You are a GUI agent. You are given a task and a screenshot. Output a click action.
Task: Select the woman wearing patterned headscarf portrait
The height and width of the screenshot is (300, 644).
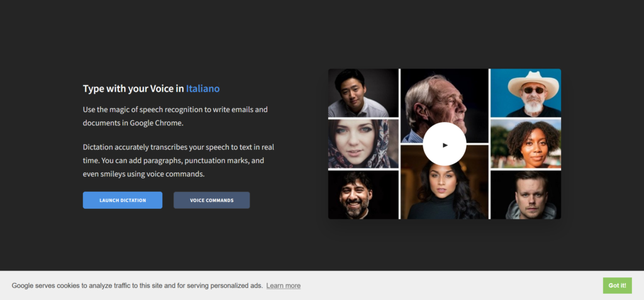(363, 143)
